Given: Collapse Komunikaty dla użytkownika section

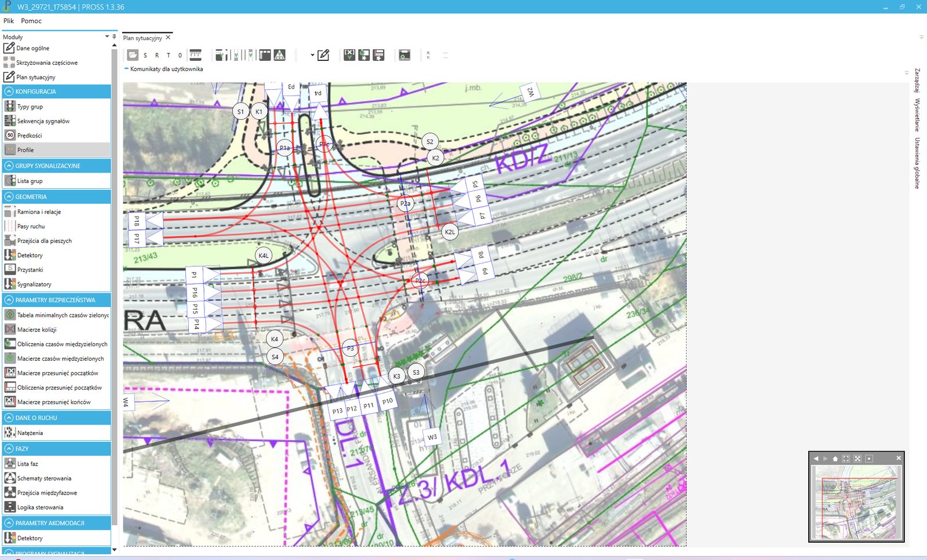Looking at the screenshot, I should (126, 69).
